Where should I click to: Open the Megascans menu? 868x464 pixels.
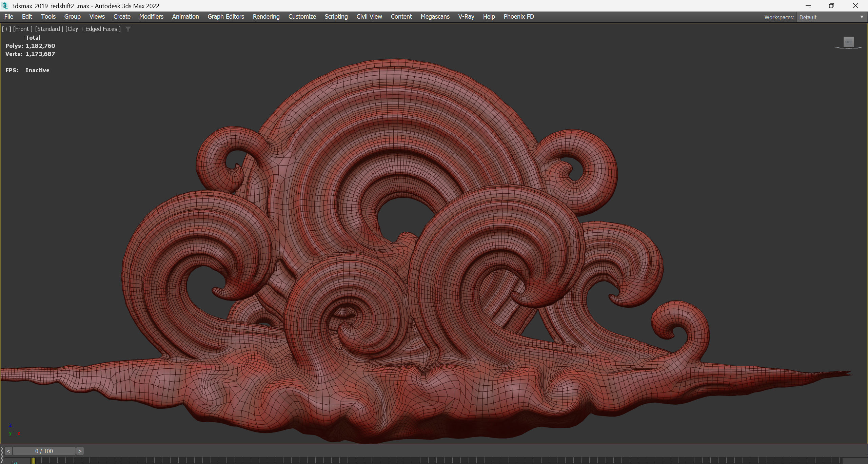pyautogui.click(x=435, y=17)
